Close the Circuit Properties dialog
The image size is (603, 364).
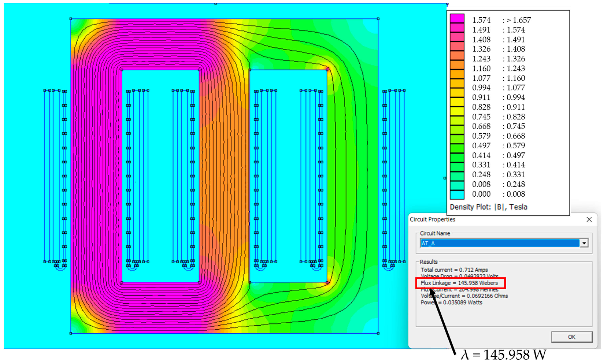click(x=589, y=219)
